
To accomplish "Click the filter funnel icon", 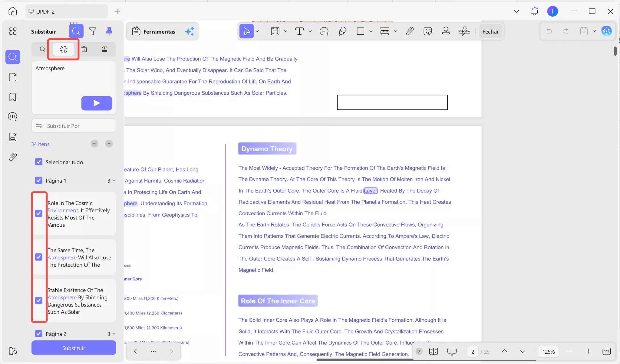I will (93, 31).
